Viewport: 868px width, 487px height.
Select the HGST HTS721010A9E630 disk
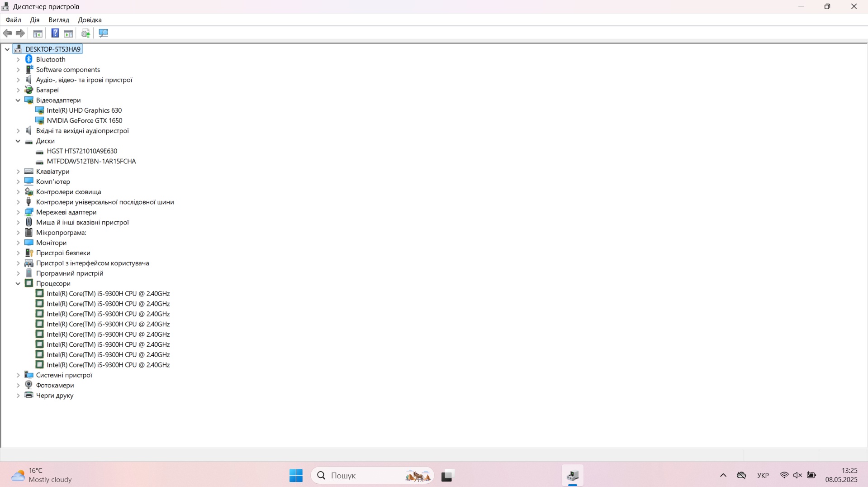point(82,151)
